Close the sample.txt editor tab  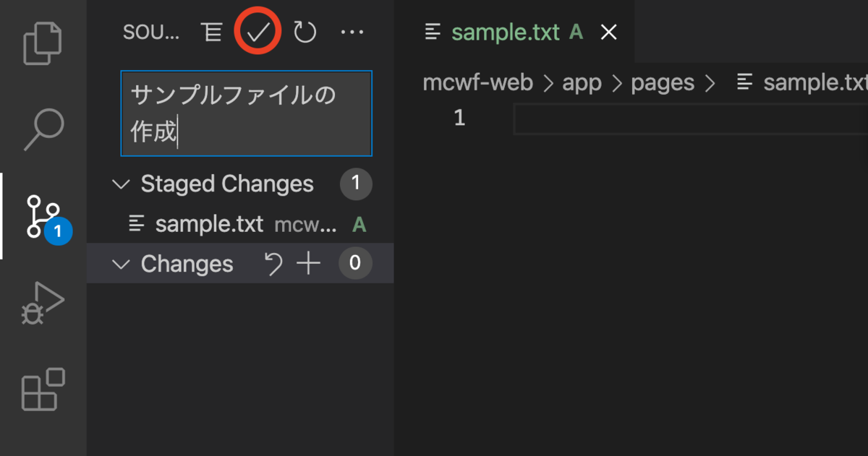pos(609,32)
